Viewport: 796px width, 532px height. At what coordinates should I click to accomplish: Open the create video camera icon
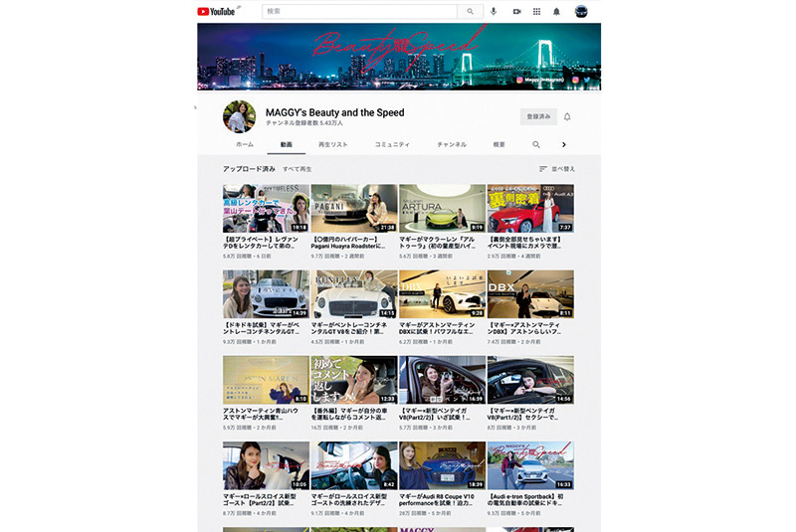pos(516,11)
